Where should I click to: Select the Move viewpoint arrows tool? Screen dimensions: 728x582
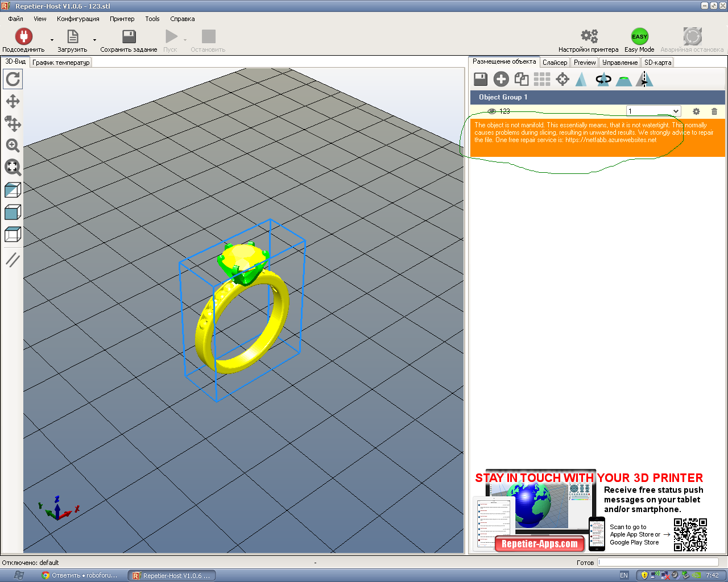pos(13,102)
